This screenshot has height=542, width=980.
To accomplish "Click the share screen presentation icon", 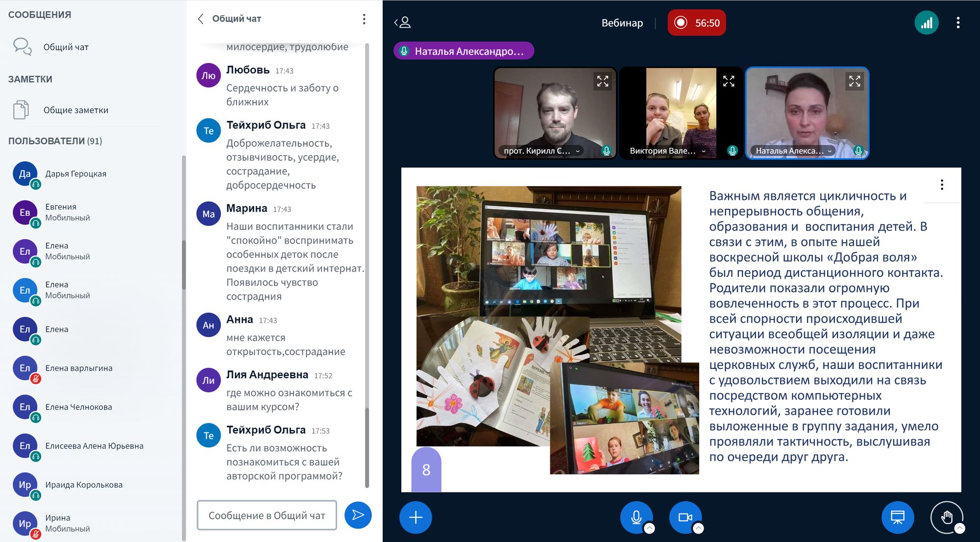I will [897, 517].
